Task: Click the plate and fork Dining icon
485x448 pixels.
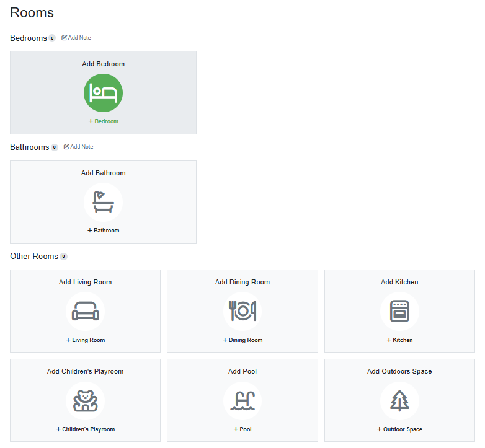Action: pyautogui.click(x=242, y=311)
